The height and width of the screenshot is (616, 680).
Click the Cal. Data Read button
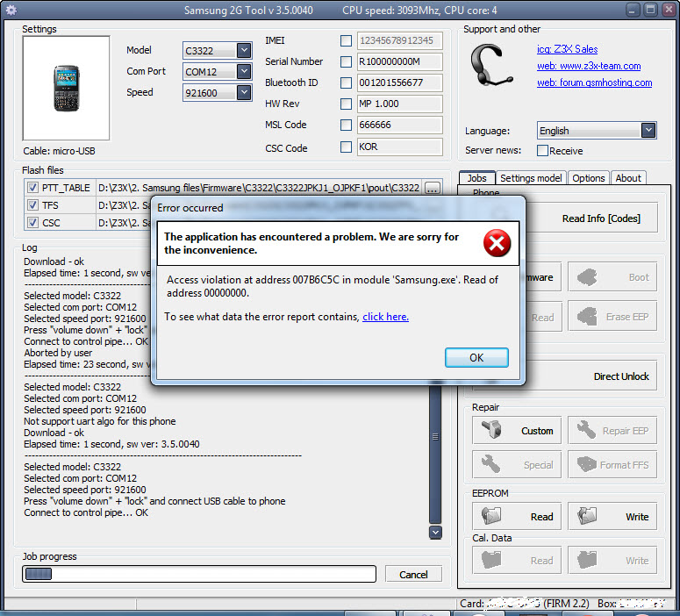(517, 561)
